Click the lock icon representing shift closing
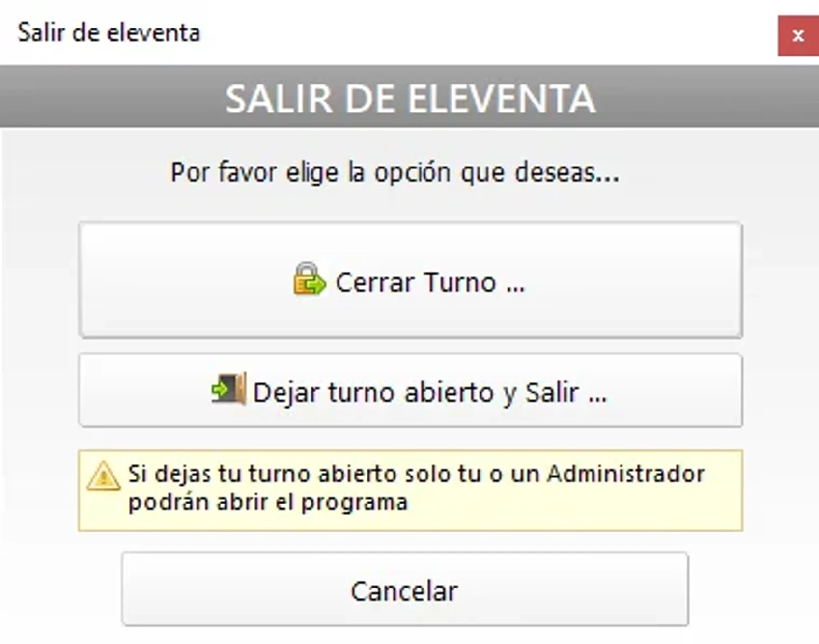 [308, 281]
